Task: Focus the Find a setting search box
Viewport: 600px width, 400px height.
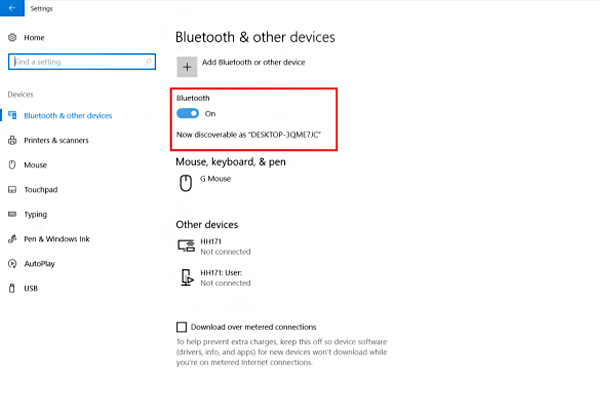Action: 82,62
